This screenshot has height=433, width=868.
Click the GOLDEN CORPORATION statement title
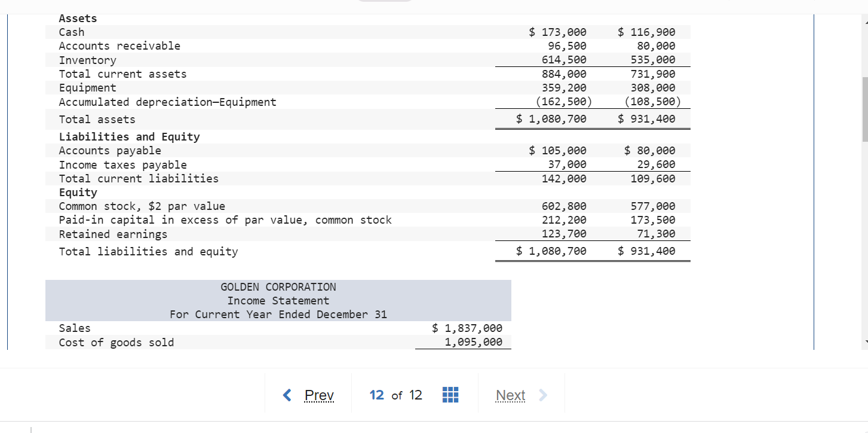tap(278, 287)
